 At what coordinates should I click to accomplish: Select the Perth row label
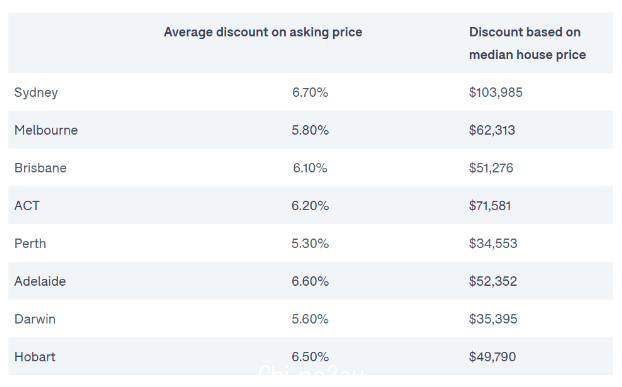point(30,243)
